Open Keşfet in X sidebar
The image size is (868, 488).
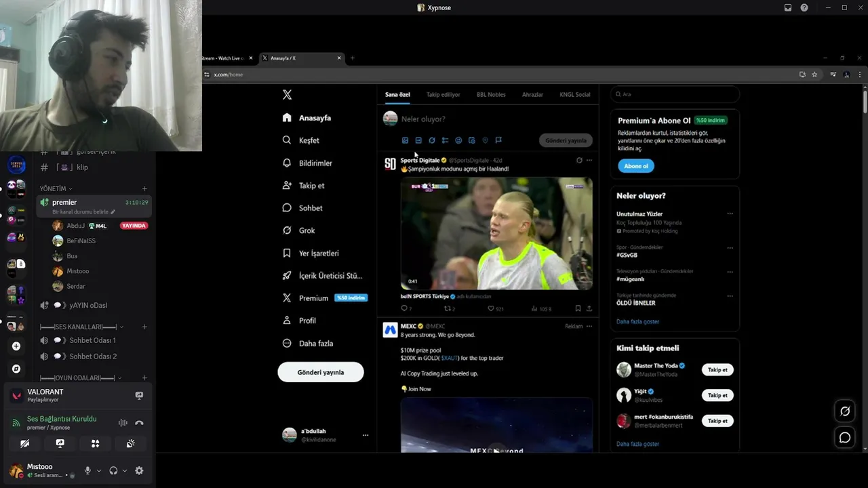(x=301, y=140)
